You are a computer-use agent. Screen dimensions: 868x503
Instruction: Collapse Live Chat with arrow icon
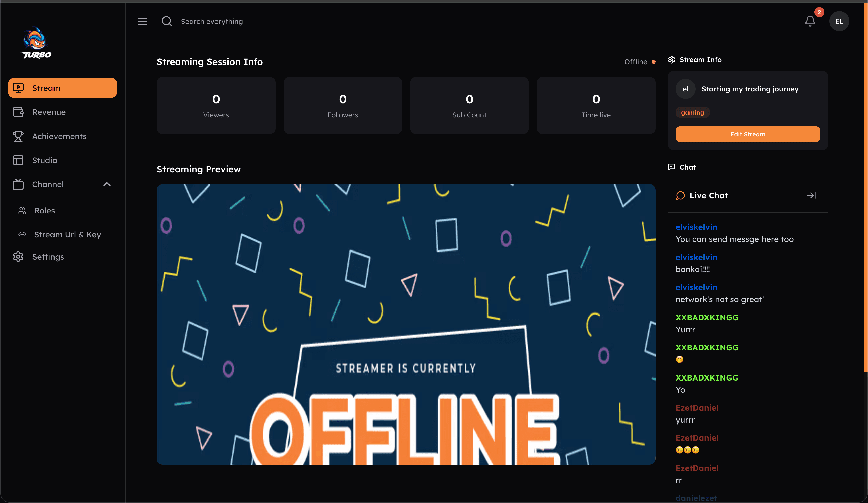811,195
